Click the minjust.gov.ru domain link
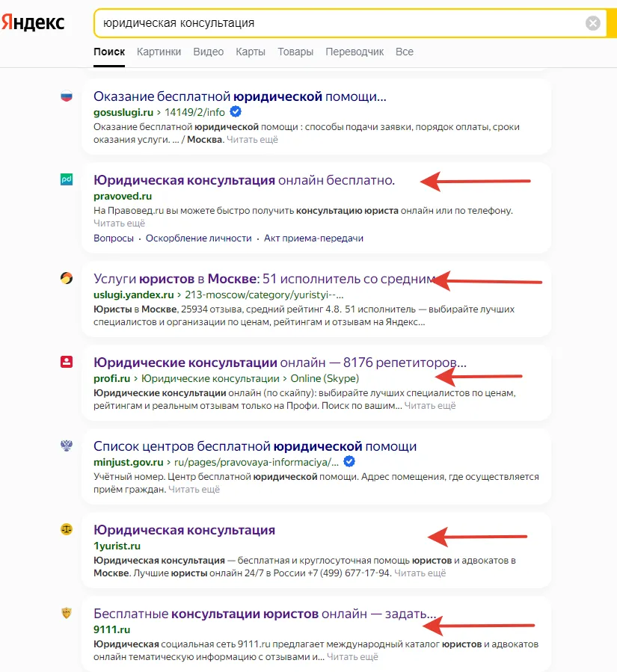617x672 pixels. tap(128, 463)
